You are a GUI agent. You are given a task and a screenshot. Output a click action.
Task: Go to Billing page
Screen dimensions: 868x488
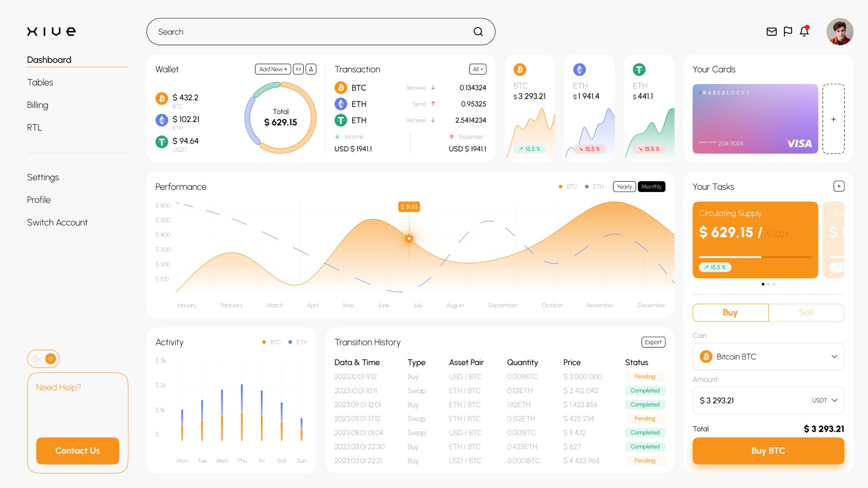[37, 105]
